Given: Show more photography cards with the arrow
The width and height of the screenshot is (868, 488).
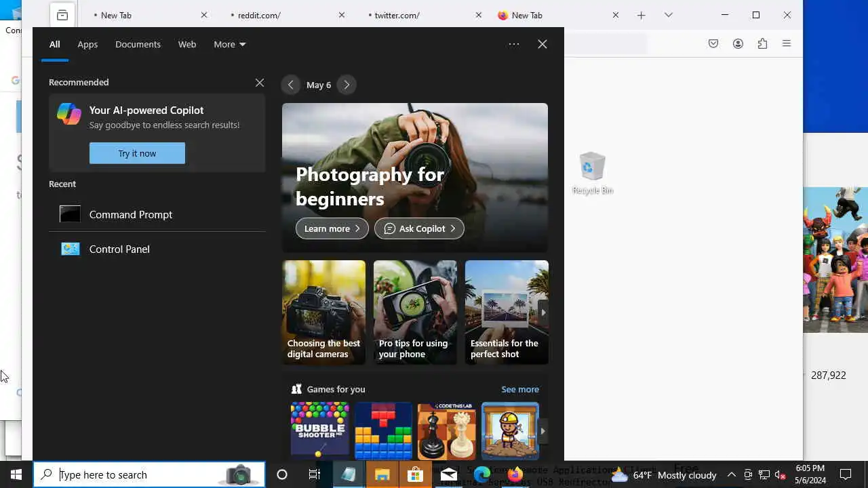Looking at the screenshot, I should [x=542, y=312].
